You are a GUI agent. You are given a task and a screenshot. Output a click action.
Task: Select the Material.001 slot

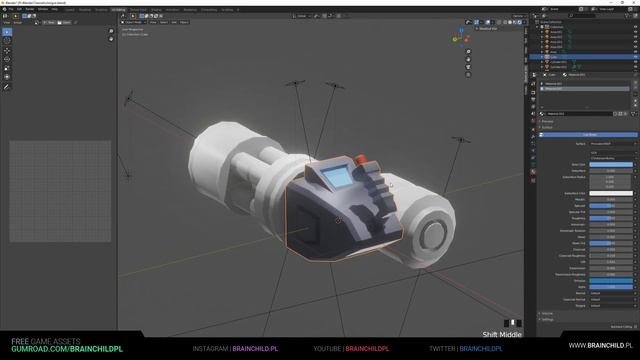click(x=585, y=84)
